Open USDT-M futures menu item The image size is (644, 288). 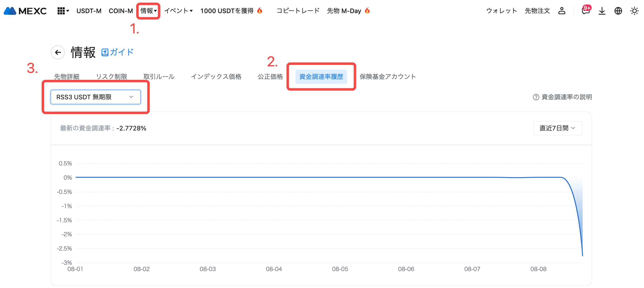89,11
